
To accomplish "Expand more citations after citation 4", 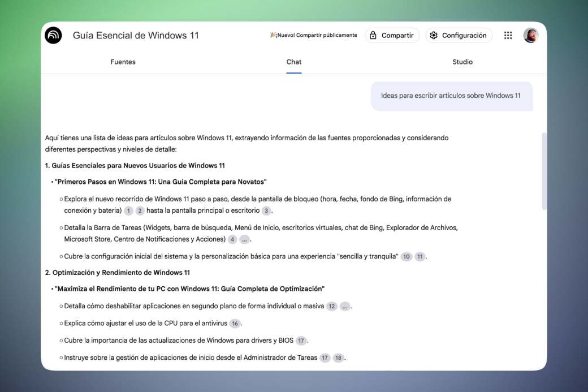I will pos(244,239).
